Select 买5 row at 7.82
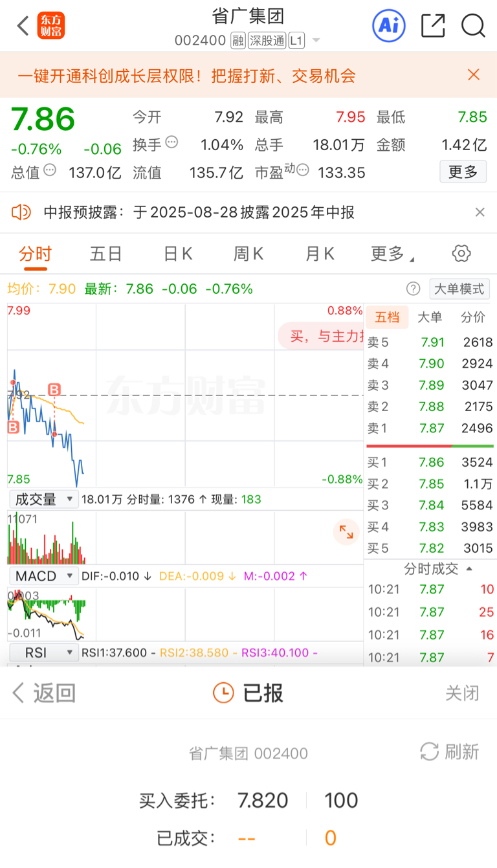497x868 pixels. tap(430, 548)
